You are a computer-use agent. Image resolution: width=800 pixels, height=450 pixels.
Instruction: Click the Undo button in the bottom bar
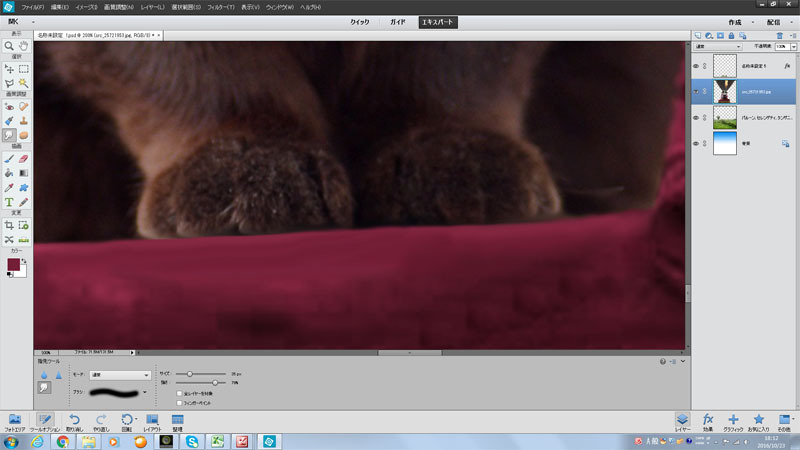coord(74,422)
